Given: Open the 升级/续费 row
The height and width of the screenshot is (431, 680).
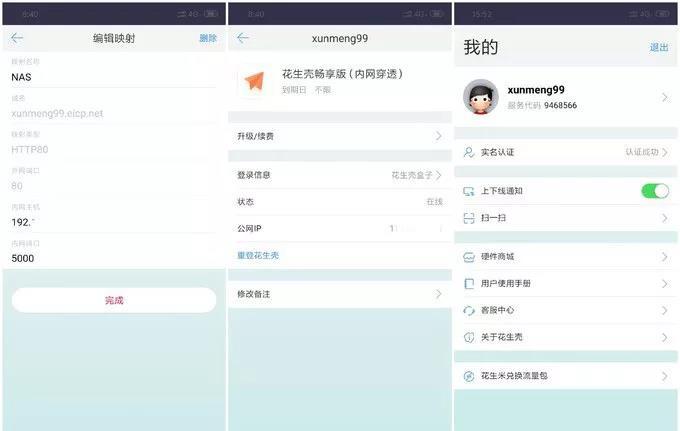Looking at the screenshot, I should (340, 136).
